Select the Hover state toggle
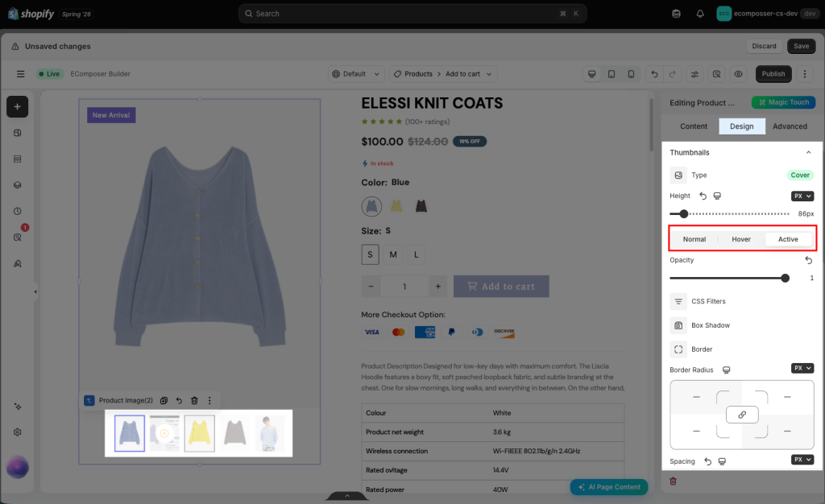 741,239
